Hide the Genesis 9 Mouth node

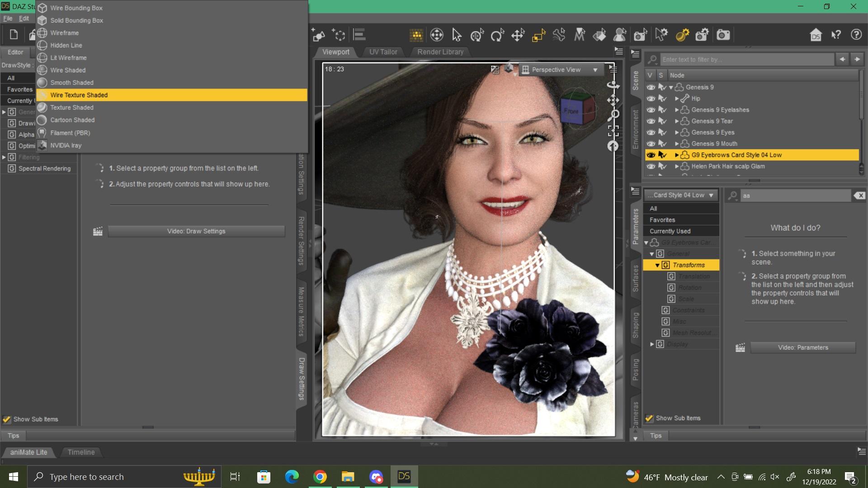[x=651, y=144]
